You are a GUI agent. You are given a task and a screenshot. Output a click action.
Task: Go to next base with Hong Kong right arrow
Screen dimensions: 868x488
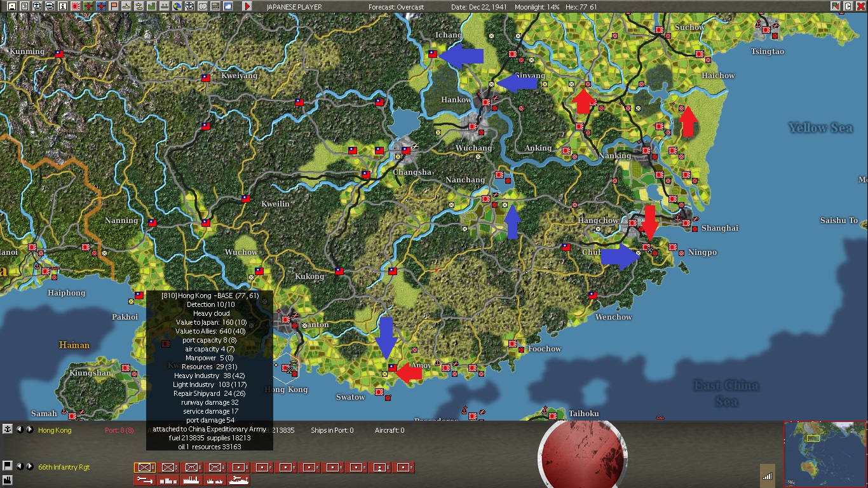(29, 430)
